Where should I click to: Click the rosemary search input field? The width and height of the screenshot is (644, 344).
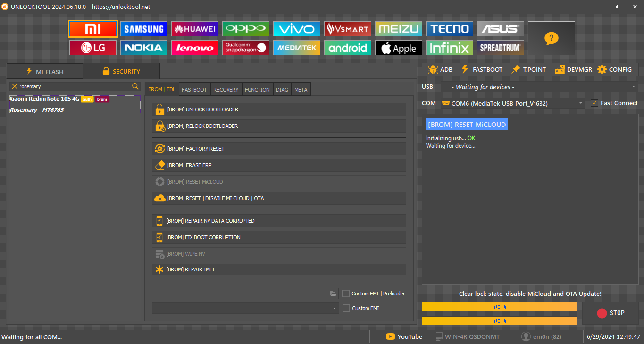click(x=75, y=86)
